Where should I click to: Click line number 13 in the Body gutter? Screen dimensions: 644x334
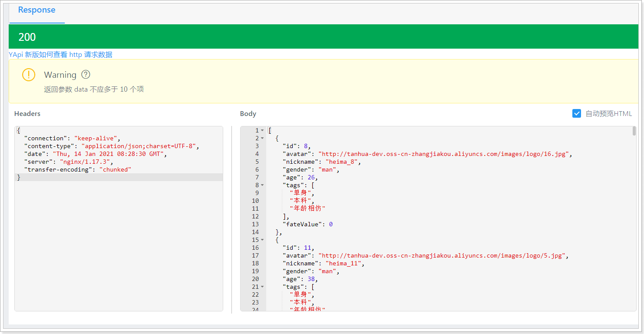click(255, 224)
